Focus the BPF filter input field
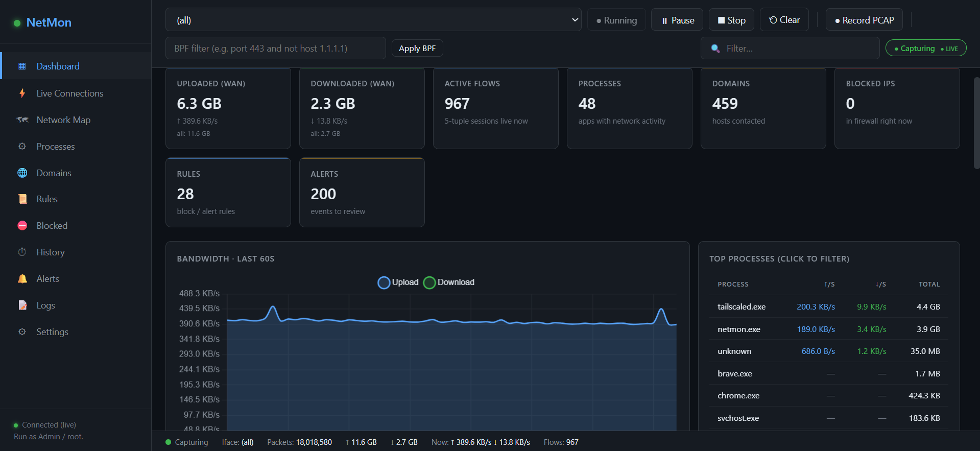980x451 pixels. (x=276, y=48)
